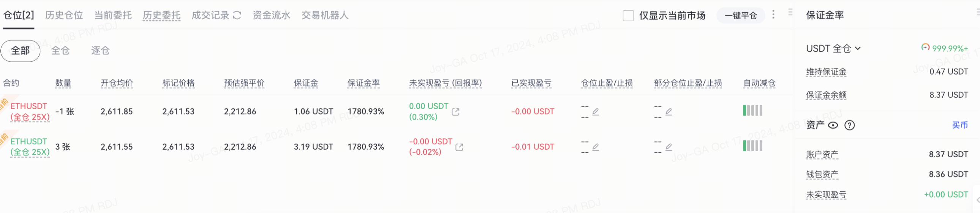Edit 部分仓位止盈/止损 for second ETHUSDT position
Image resolution: width=980 pixels, height=213 pixels.
pyautogui.click(x=669, y=147)
